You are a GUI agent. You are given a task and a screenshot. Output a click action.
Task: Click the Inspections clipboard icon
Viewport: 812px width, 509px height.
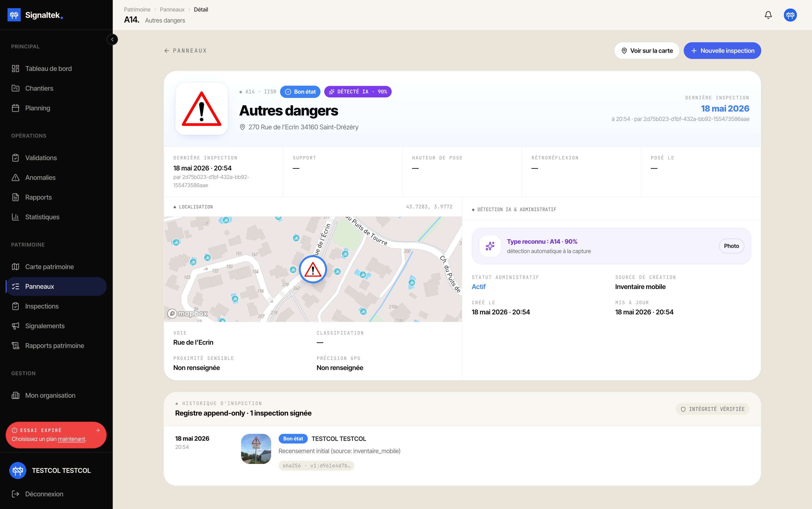(x=16, y=306)
